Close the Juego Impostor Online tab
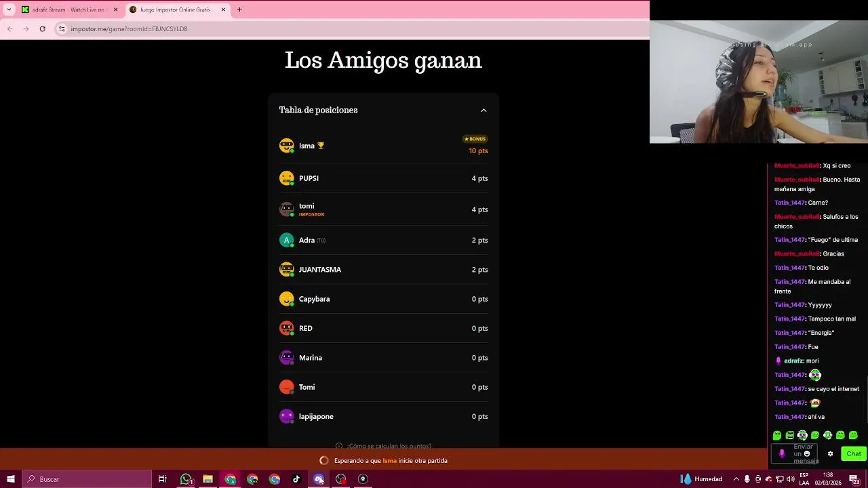This screenshot has width=868, height=488. pos(223,9)
